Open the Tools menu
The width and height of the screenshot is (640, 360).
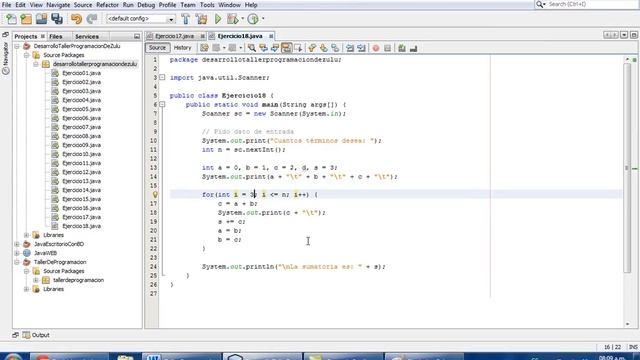tap(207, 5)
